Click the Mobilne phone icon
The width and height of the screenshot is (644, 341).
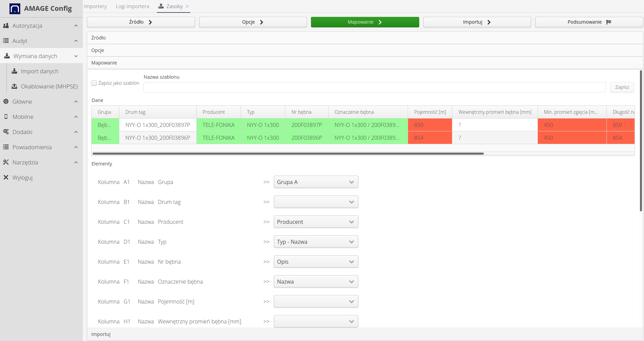click(x=6, y=117)
